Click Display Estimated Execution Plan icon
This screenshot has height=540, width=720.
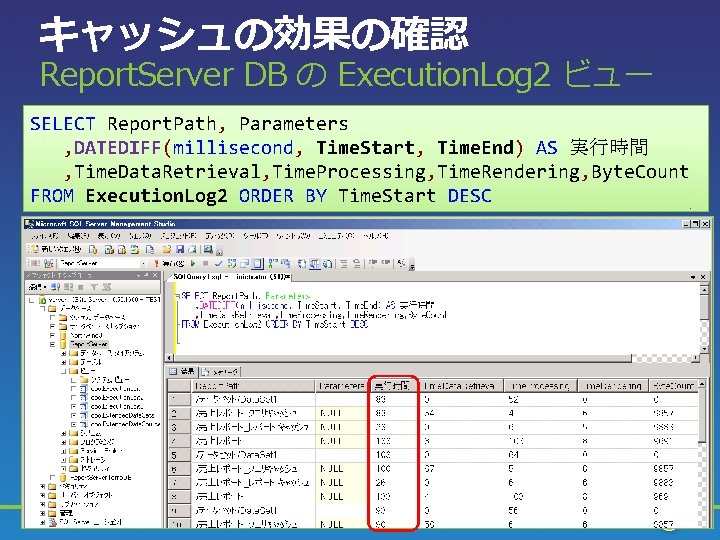click(232, 264)
